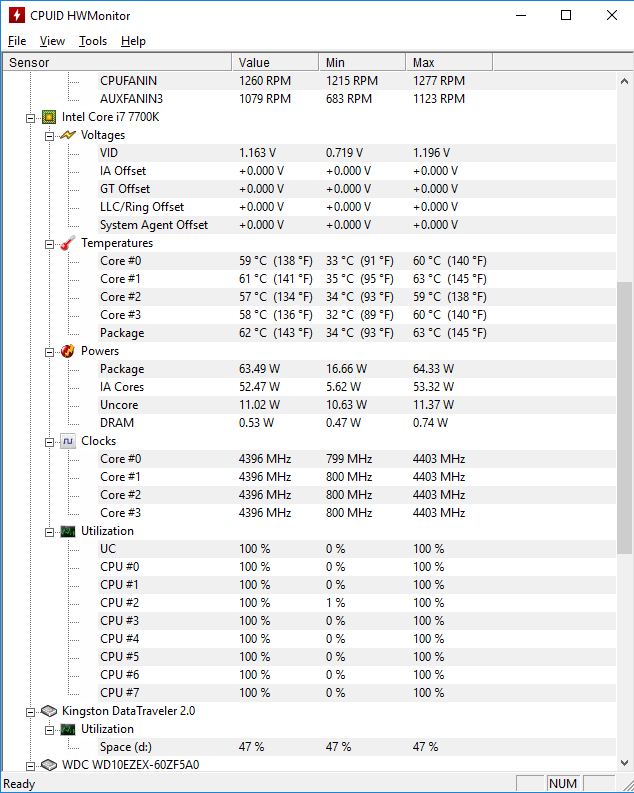Click the Value column header
This screenshot has height=793, width=634.
point(254,62)
